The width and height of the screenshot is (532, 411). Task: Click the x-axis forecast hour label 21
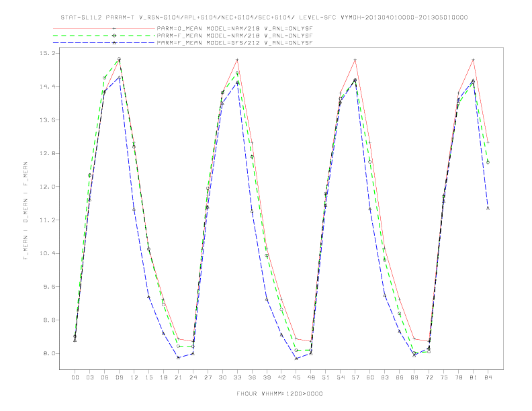(178, 377)
